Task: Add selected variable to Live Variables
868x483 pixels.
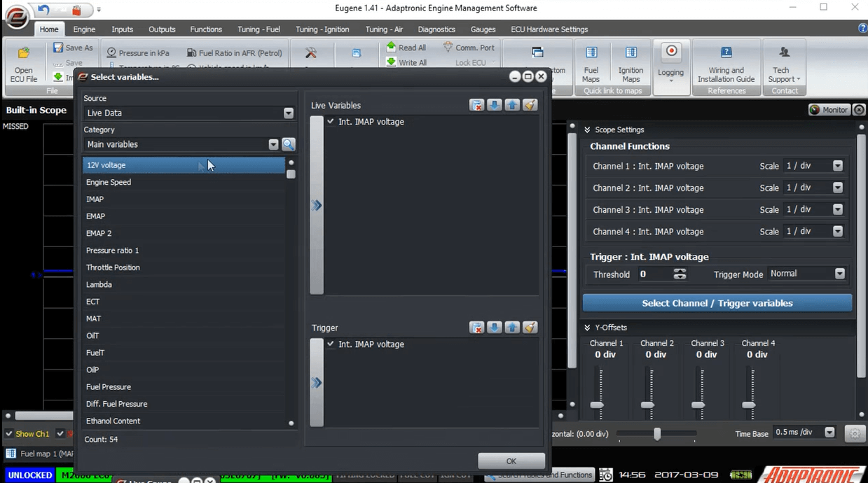Action: [317, 205]
